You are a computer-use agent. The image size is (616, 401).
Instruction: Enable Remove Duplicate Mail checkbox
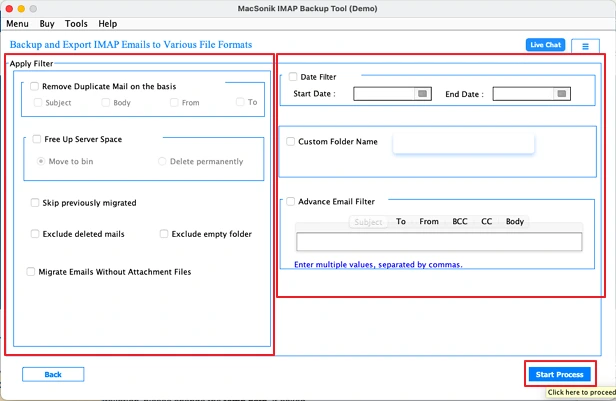35,86
